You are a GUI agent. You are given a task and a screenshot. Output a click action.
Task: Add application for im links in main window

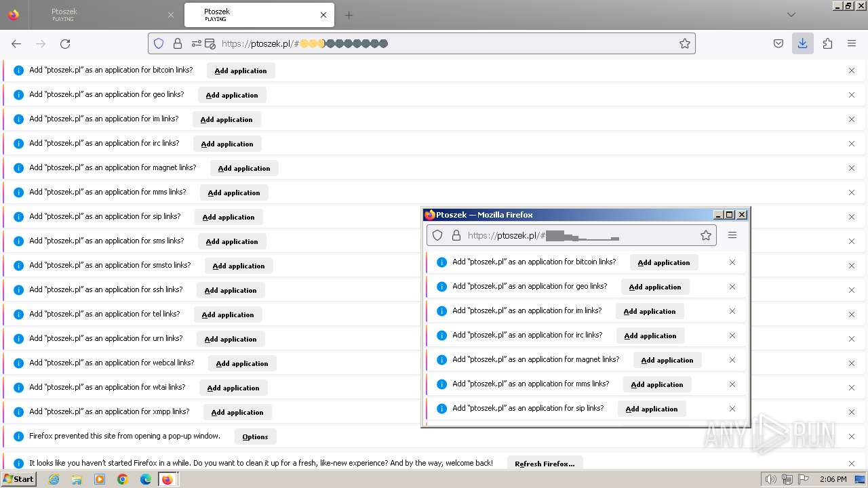226,119
